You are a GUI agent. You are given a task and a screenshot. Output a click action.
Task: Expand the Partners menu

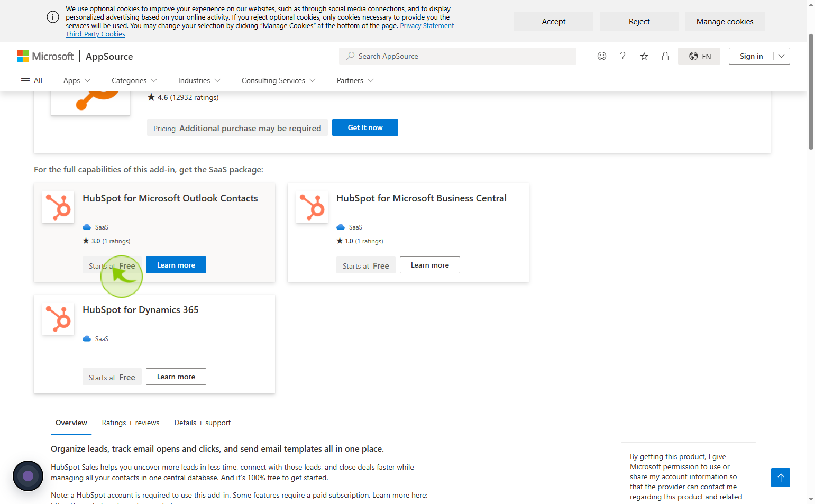tap(355, 80)
